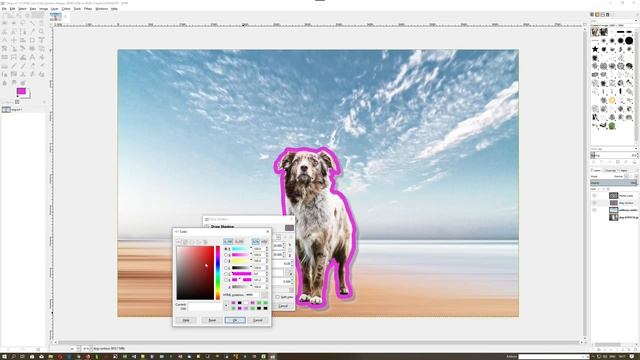Viewport: 640px width, 360px height.
Task: Click the second dock tab icon above brushes
Action: [x=597, y=14]
